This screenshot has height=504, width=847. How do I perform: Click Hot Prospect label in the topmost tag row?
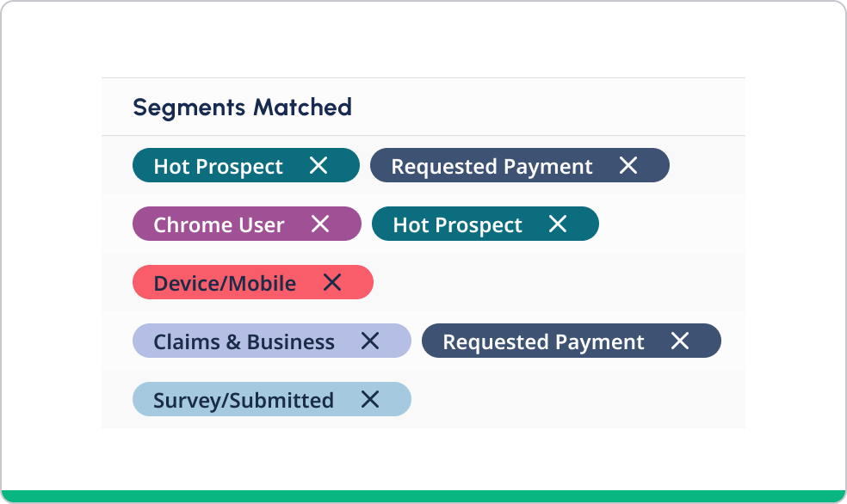(218, 166)
